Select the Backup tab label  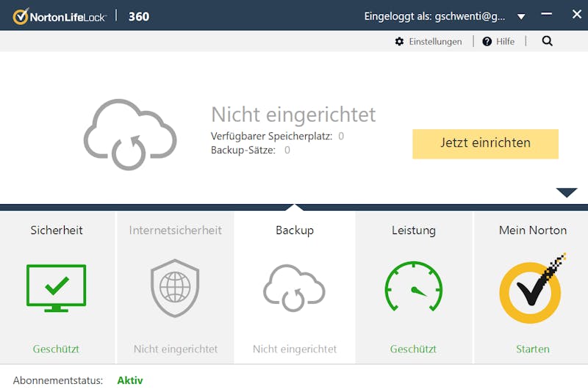pyautogui.click(x=295, y=231)
